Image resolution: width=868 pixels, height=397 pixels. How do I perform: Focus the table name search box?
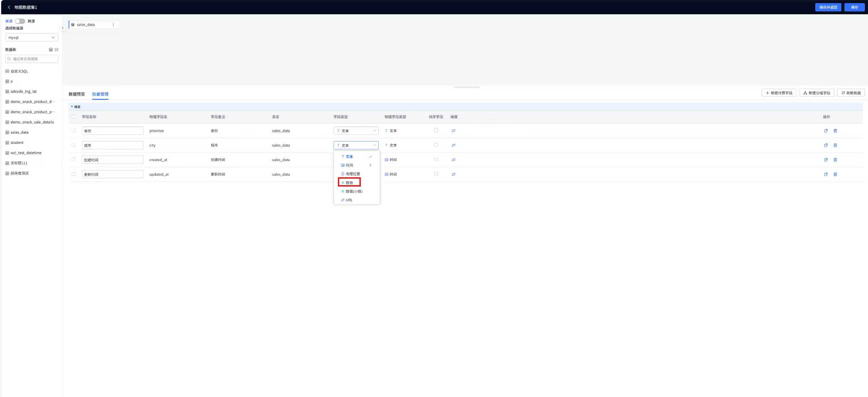pos(32,59)
